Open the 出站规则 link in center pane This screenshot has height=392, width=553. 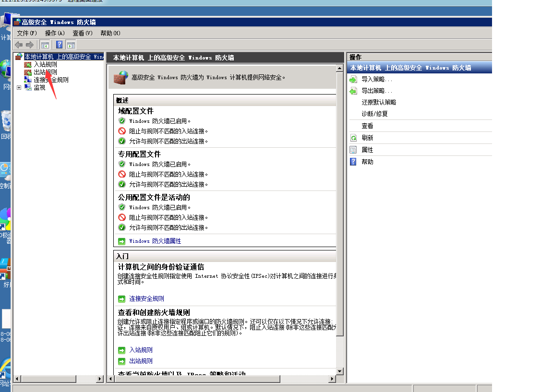pyautogui.click(x=141, y=361)
